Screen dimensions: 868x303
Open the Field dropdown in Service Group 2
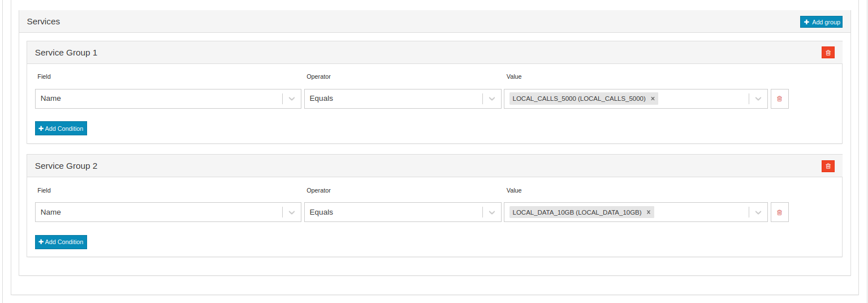tap(168, 212)
